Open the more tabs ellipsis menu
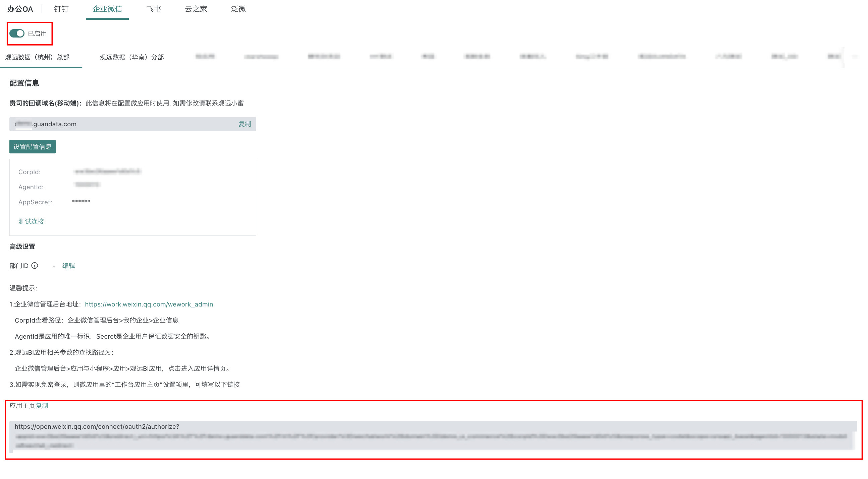The image size is (868, 479). (855, 57)
